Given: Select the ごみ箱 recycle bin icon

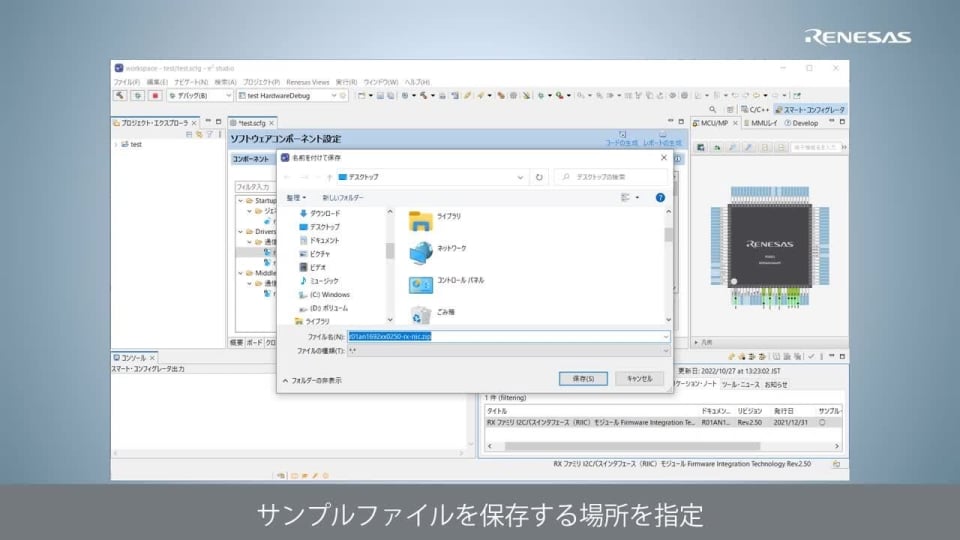Looking at the screenshot, I should [x=421, y=313].
